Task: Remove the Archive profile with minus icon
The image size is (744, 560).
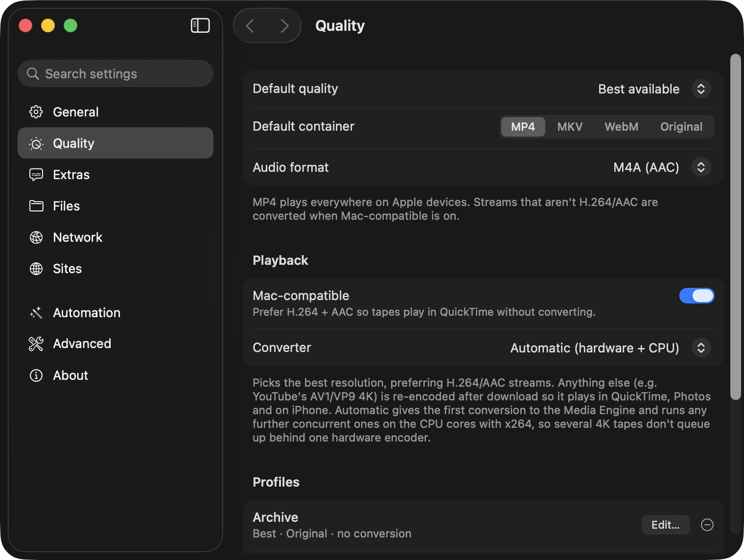Action: click(x=707, y=525)
